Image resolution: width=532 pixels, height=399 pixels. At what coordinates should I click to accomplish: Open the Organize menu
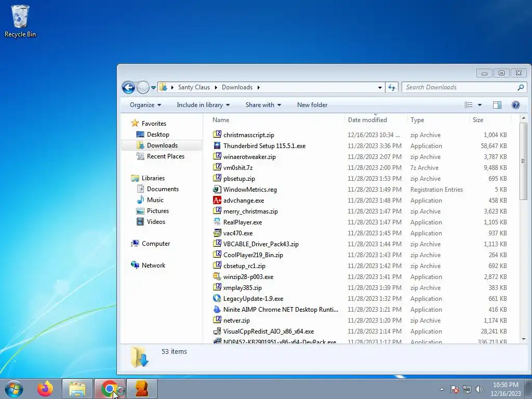pos(145,105)
